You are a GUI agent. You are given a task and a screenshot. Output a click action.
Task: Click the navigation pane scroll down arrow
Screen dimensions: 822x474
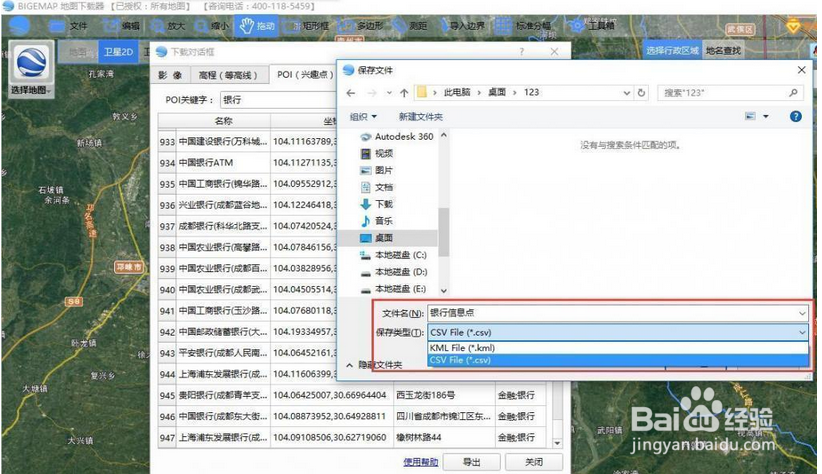[444, 290]
